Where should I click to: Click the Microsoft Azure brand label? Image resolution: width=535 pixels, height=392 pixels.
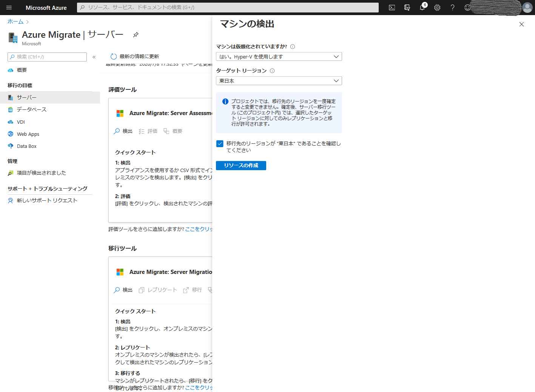pos(46,8)
